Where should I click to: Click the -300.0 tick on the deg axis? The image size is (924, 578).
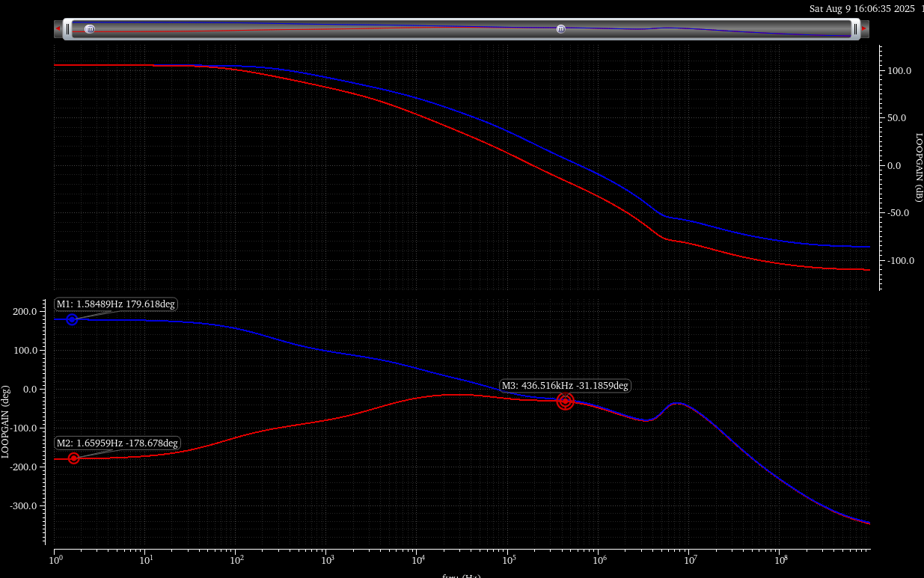23,505
